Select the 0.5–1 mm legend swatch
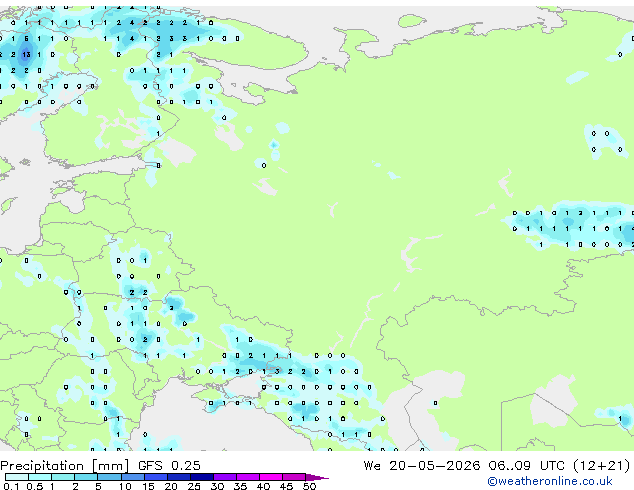634x490 pixels. (x=40, y=477)
